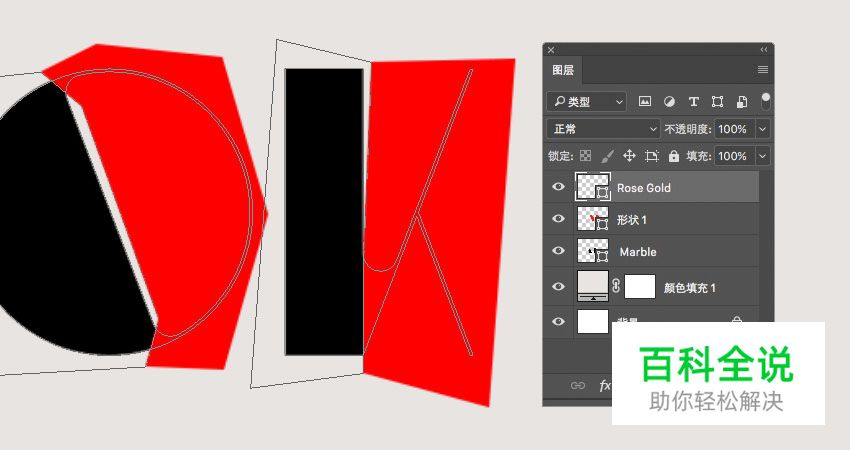This screenshot has width=850, height=450.
Task: Click the link layers button
Action: pyautogui.click(x=577, y=385)
